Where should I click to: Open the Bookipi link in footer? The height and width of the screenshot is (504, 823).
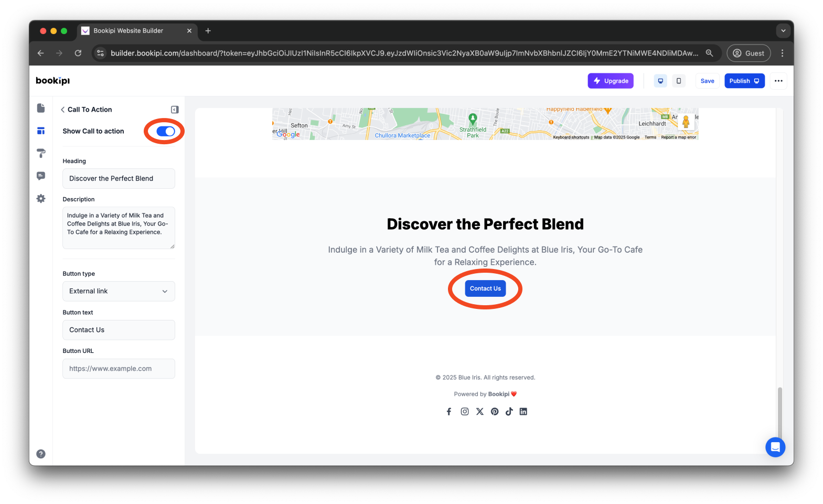click(498, 394)
